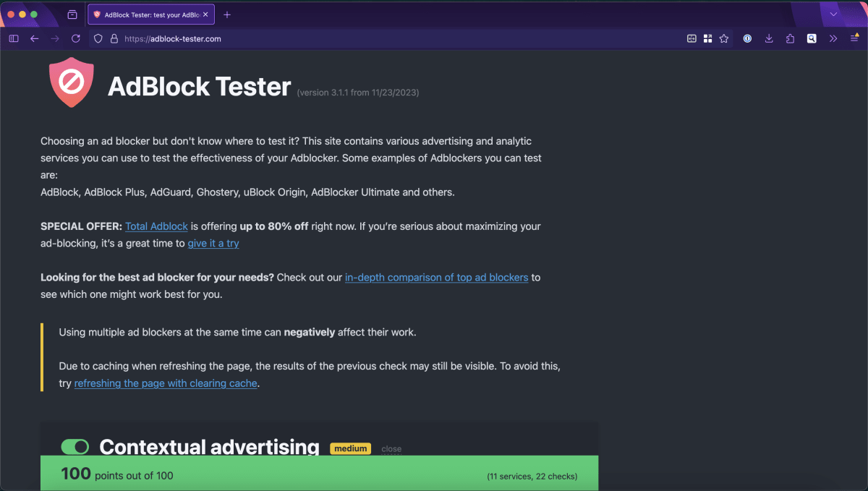Go back to previous page

(x=34, y=38)
